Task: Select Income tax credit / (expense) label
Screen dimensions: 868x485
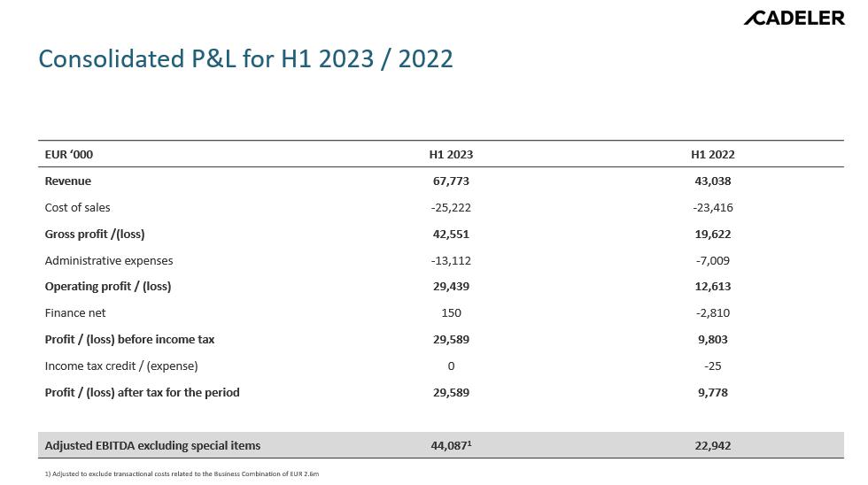Action: pos(121,366)
